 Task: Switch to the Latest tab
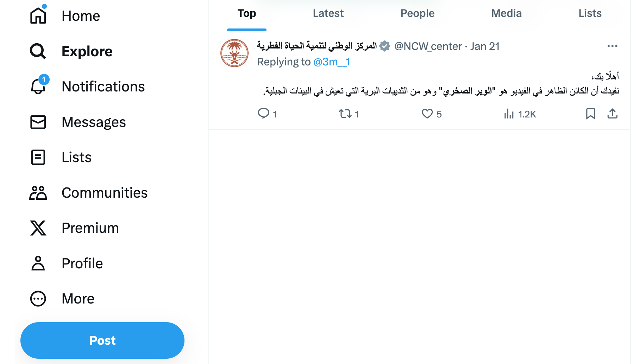pyautogui.click(x=328, y=13)
